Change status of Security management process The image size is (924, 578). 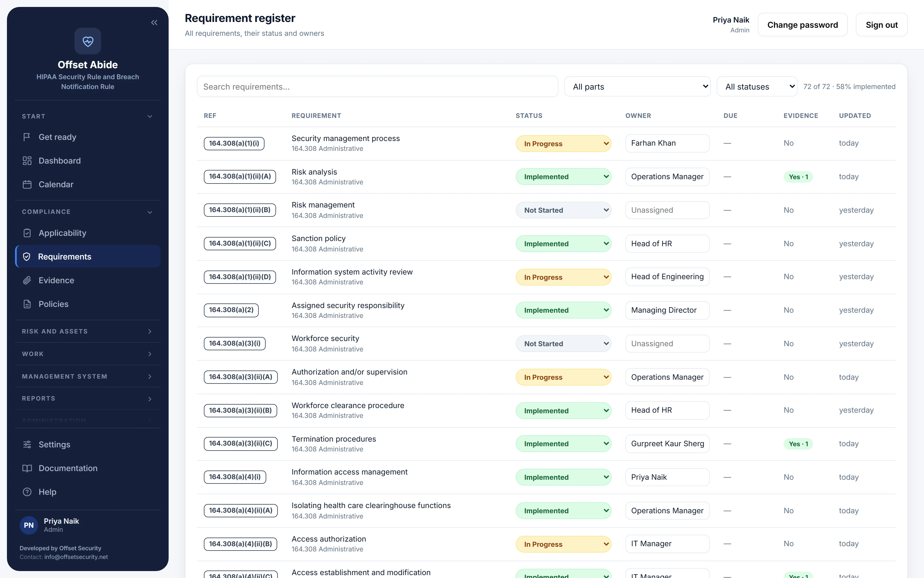tap(563, 143)
